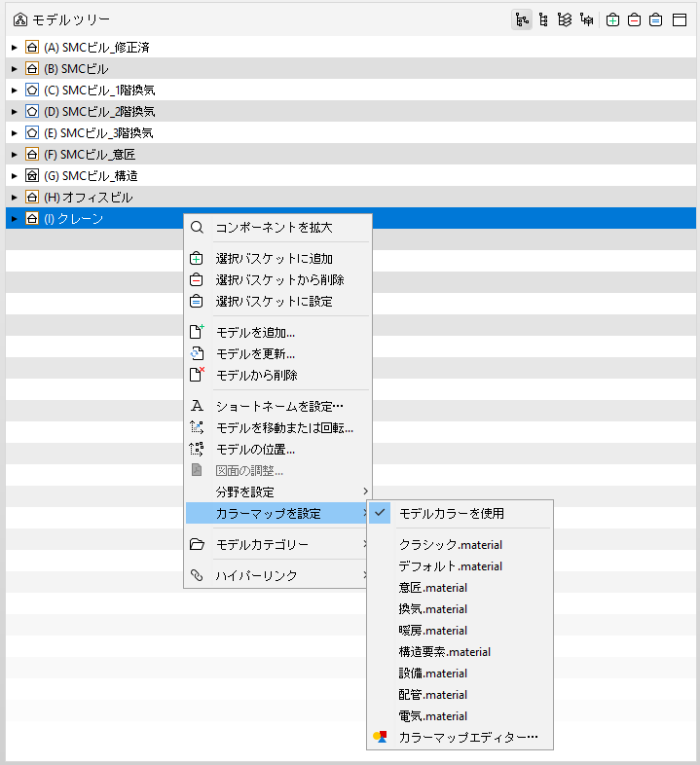This screenshot has width=700, height=765.
Task: Open the モデルカテゴリー submenu
Action: pos(277,544)
